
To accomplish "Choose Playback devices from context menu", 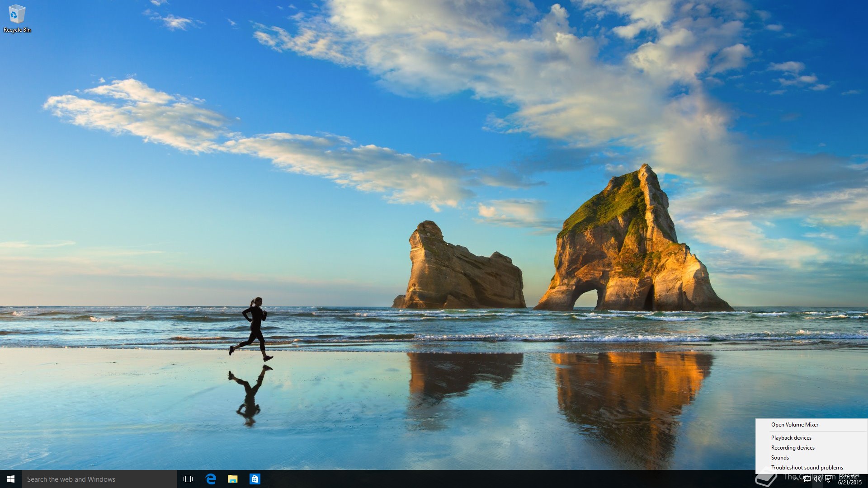I will click(791, 438).
